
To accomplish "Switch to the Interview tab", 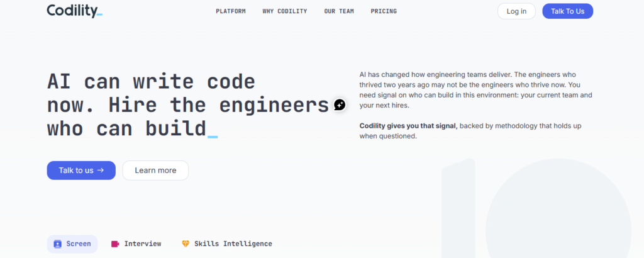I will 136,244.
